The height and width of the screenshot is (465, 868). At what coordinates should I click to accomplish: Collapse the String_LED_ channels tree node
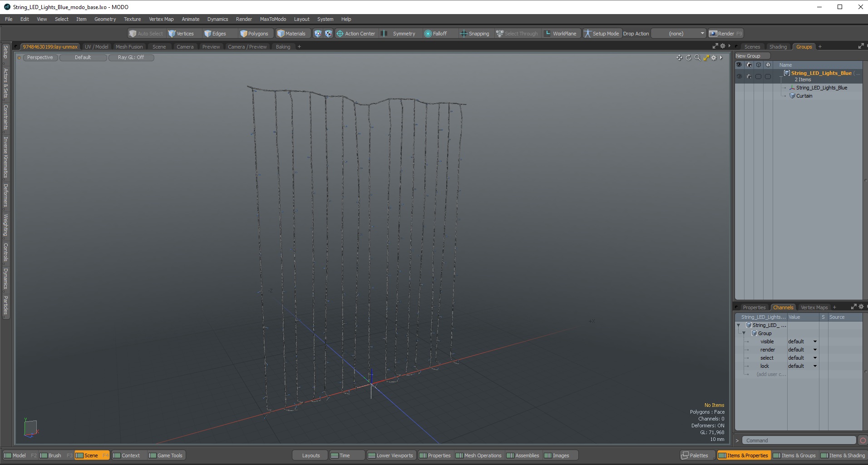tap(738, 325)
